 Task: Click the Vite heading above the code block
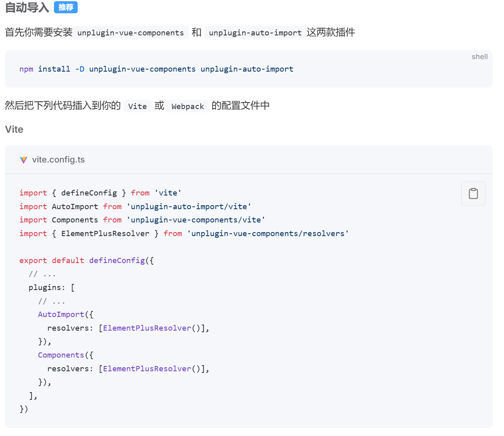(14, 130)
